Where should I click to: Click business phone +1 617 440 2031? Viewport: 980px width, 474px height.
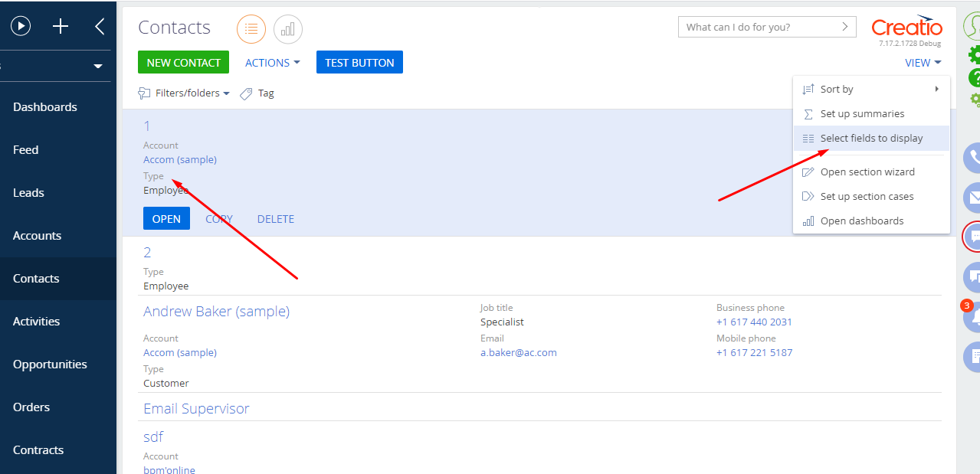pos(754,322)
